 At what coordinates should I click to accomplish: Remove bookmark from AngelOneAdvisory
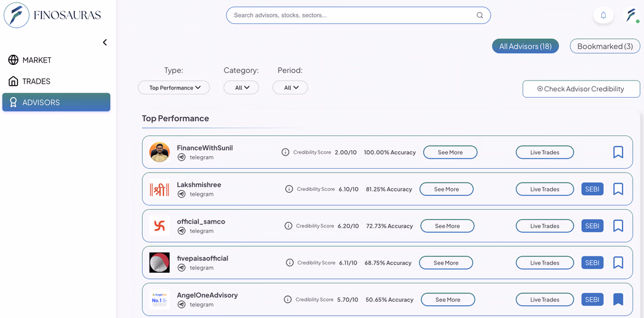tap(618, 300)
